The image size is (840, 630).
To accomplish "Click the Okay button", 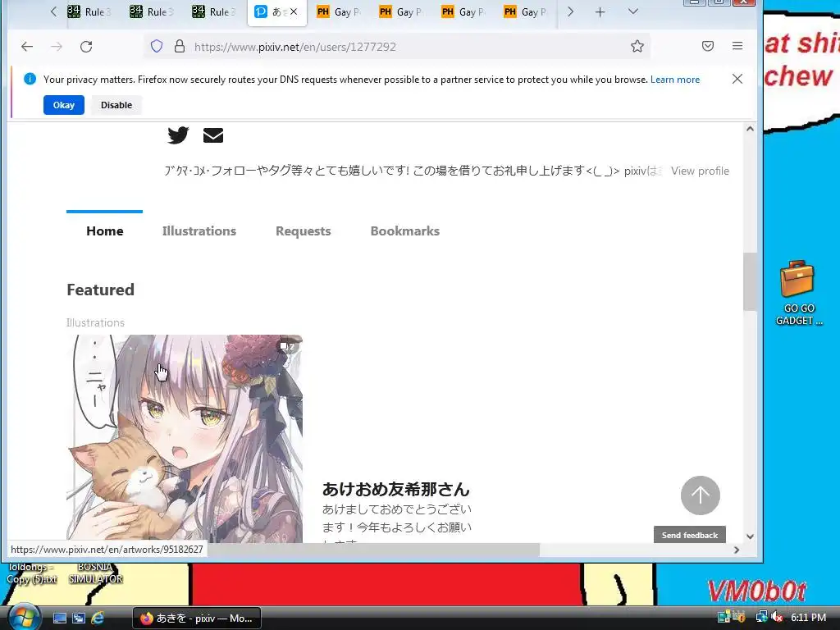I will [x=64, y=105].
